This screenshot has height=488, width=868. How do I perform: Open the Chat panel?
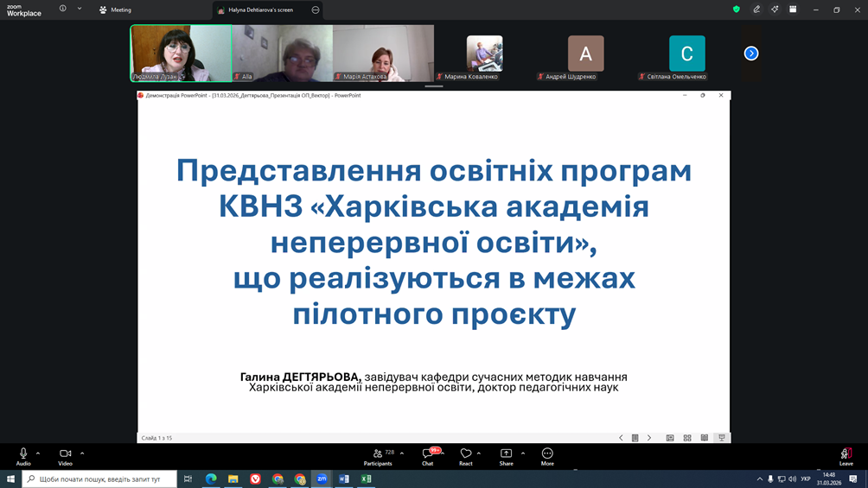[428, 455]
